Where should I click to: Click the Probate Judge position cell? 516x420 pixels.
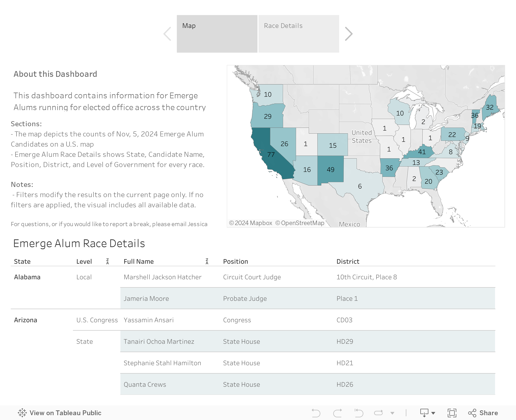(x=245, y=298)
